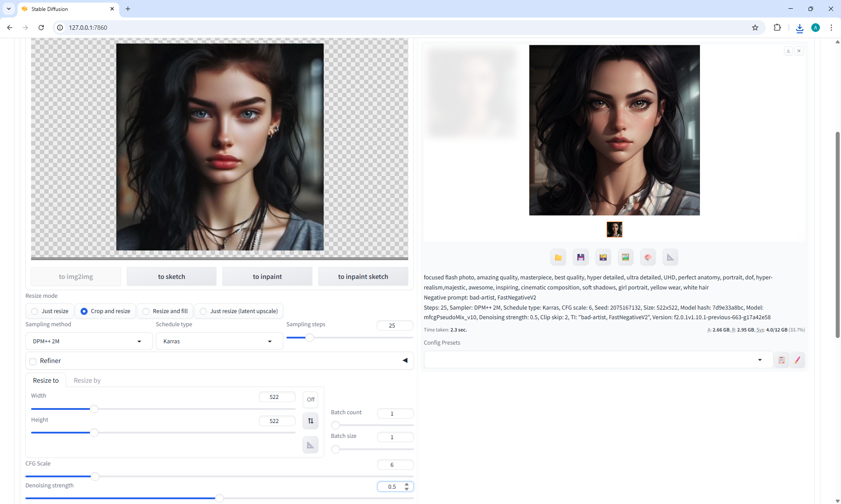Select Just resize radio option

coord(35,311)
